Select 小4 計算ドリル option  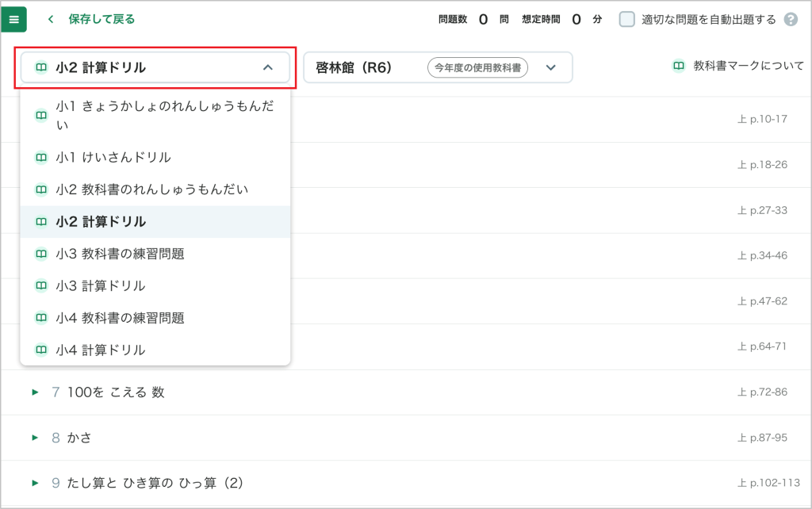tap(155, 350)
